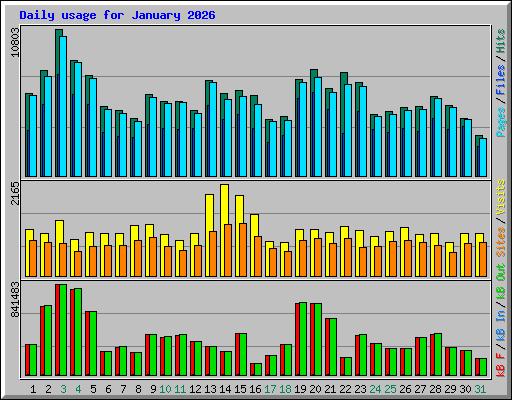This screenshot has width=512, height=400.
Task: Click the "Files" legend label
Action: click(x=501, y=80)
